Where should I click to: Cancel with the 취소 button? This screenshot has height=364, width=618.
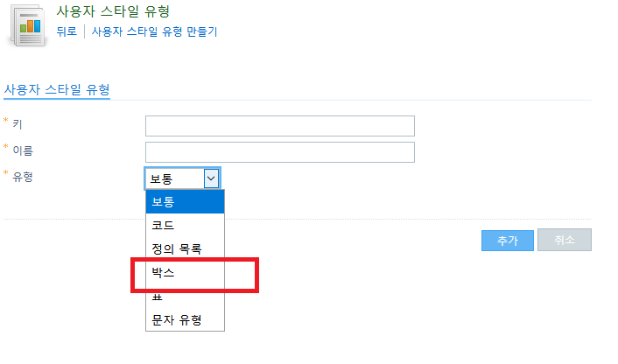coord(565,240)
